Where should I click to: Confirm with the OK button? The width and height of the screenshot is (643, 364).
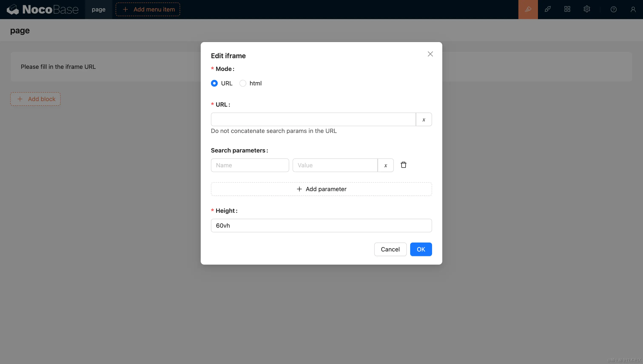click(x=421, y=249)
